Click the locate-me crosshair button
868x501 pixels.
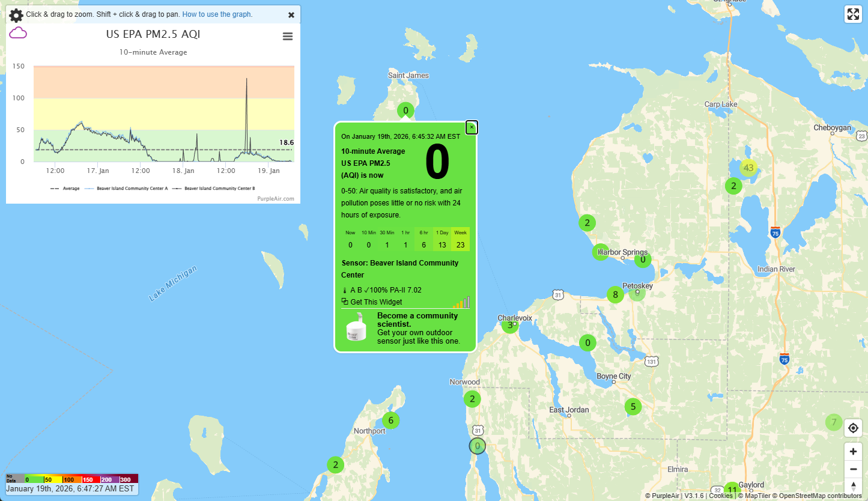[x=853, y=428]
